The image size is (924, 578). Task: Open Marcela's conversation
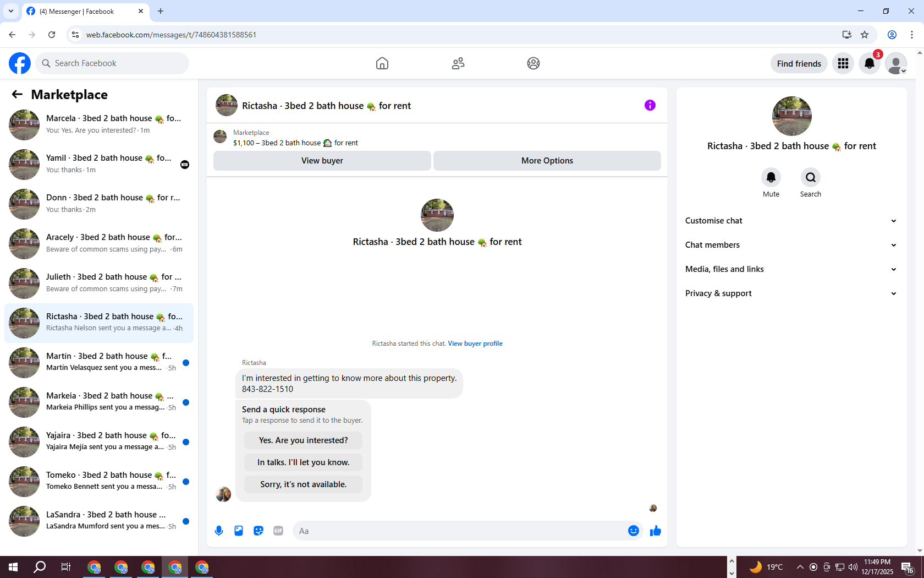tap(99, 125)
